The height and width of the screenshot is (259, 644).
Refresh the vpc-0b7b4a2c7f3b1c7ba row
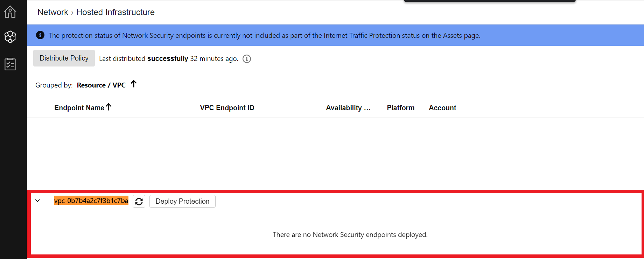coord(139,201)
